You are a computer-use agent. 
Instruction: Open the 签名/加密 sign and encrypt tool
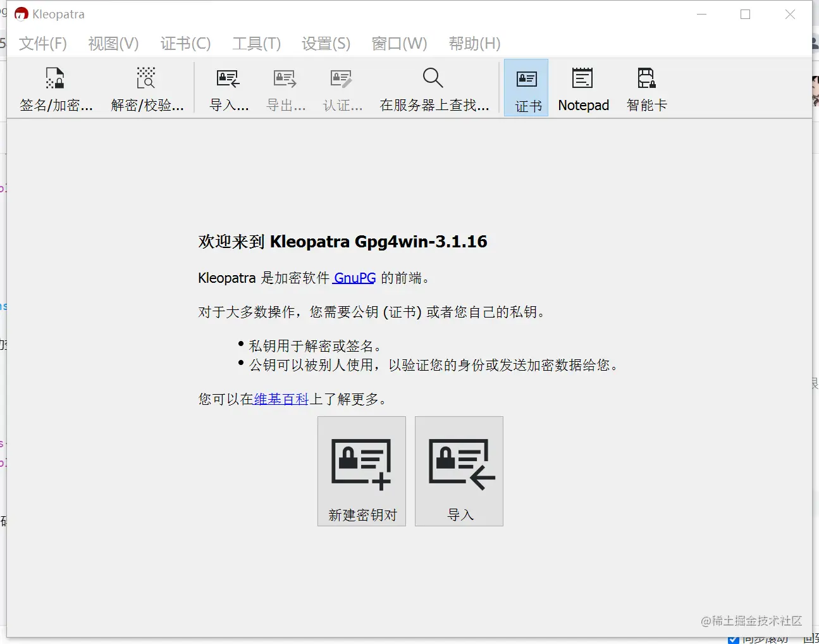[x=56, y=89]
